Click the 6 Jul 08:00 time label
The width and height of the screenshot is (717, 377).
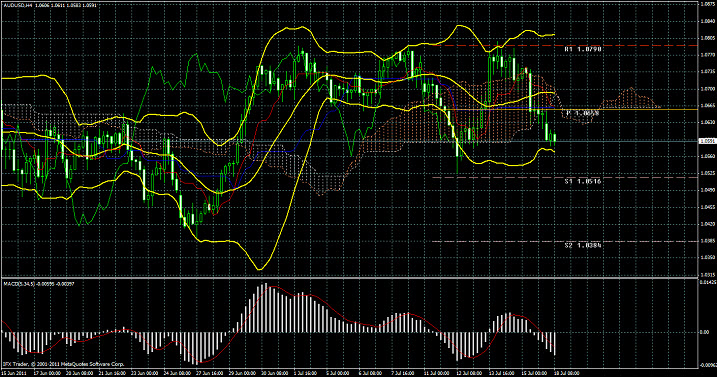pos(369,373)
